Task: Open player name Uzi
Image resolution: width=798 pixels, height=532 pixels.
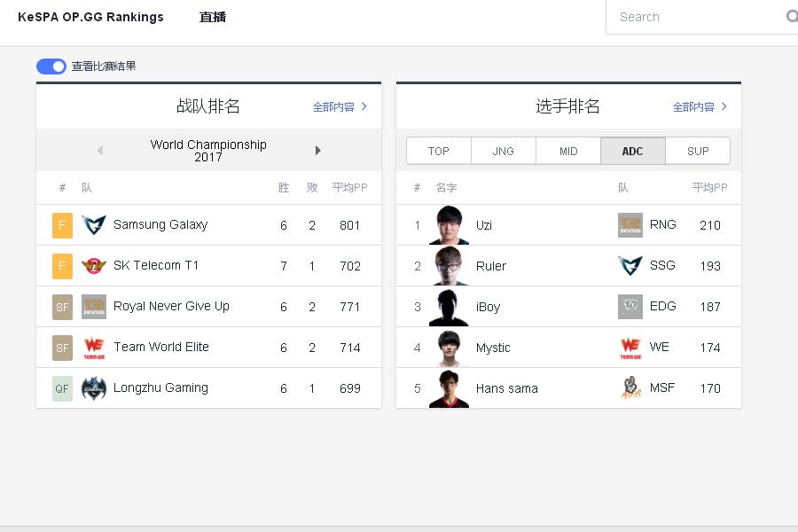Action: pyautogui.click(x=484, y=225)
